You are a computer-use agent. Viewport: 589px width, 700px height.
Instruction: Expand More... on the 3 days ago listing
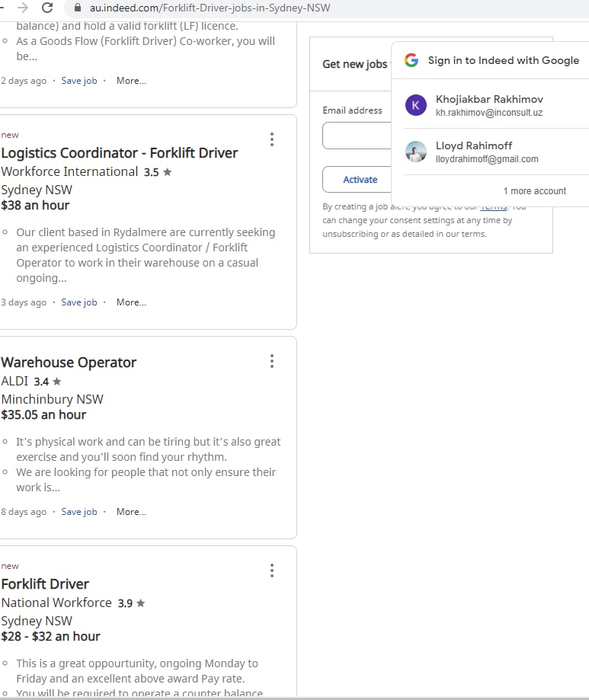click(x=131, y=302)
